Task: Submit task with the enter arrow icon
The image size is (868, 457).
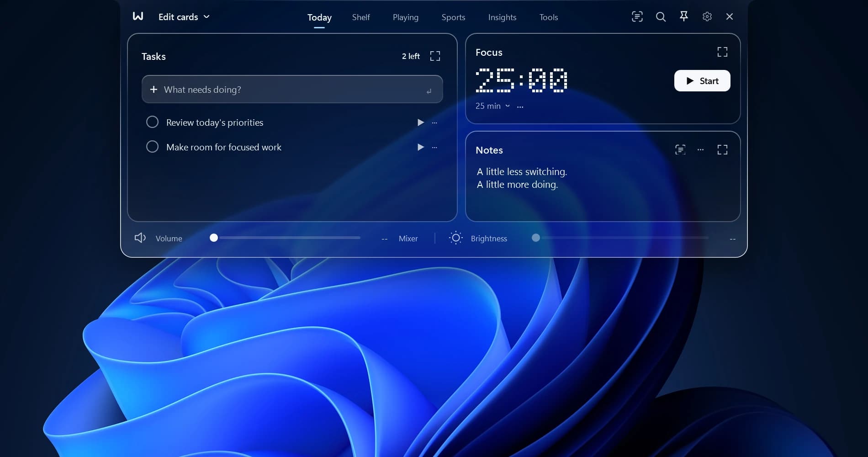Action: (429, 91)
